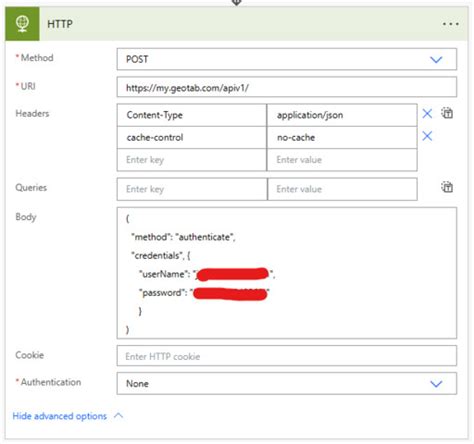Click the Content-Type header key field

click(x=192, y=115)
